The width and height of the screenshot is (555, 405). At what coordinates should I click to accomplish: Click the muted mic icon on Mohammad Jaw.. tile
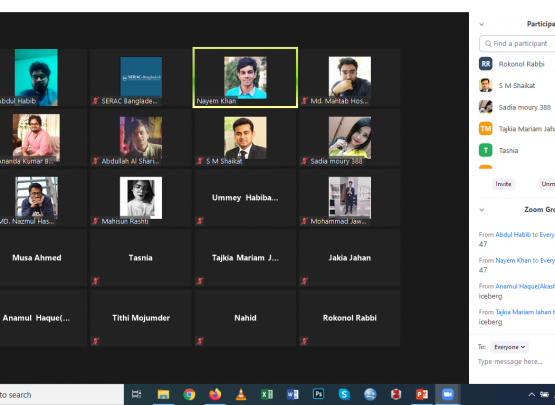(304, 221)
